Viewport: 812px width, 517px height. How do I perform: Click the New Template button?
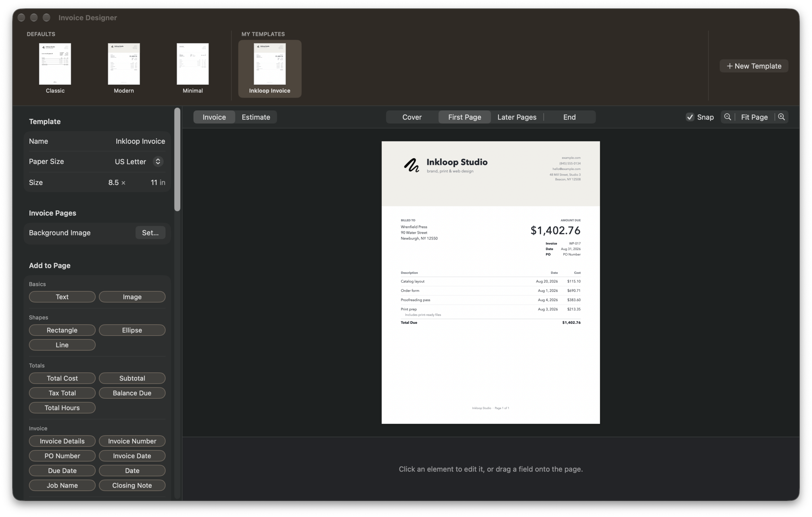tap(754, 66)
